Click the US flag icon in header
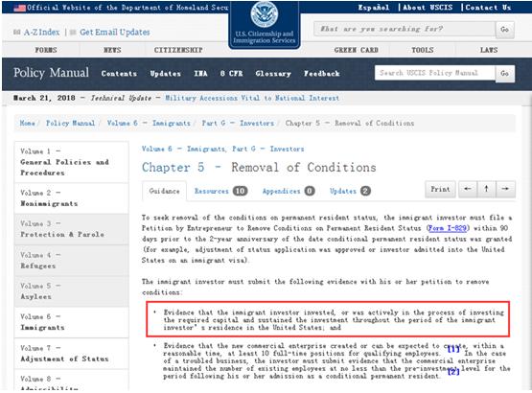The image size is (532, 393). pyautogui.click(x=19, y=8)
